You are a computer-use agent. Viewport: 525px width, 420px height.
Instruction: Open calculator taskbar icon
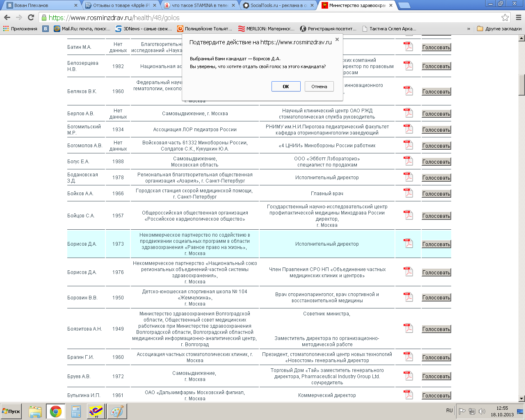76,411
